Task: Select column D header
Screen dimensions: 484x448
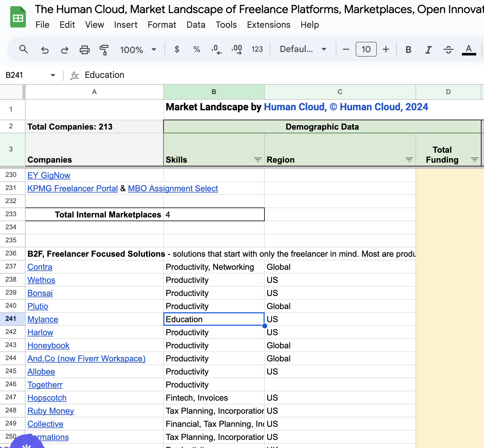Action: 448,92
